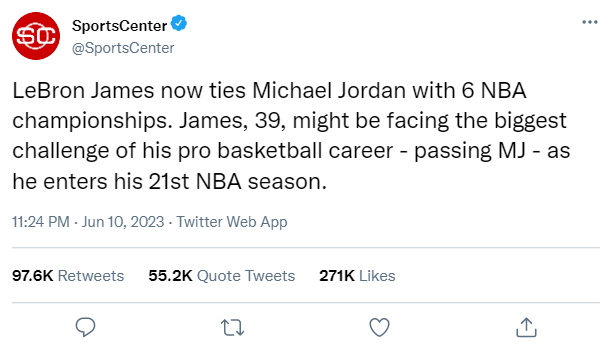Like the tweet with the heart icon
Viewport: 612px width, 364px height.
(379, 327)
